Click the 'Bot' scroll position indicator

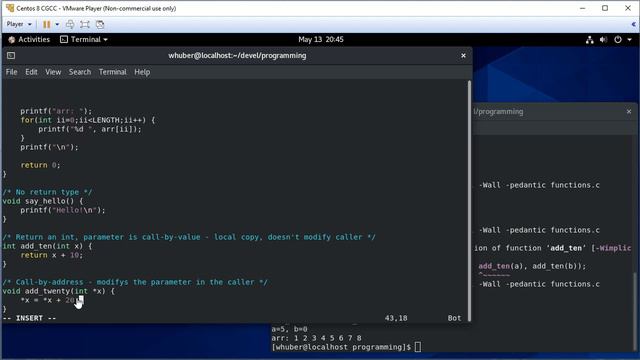pos(454,318)
